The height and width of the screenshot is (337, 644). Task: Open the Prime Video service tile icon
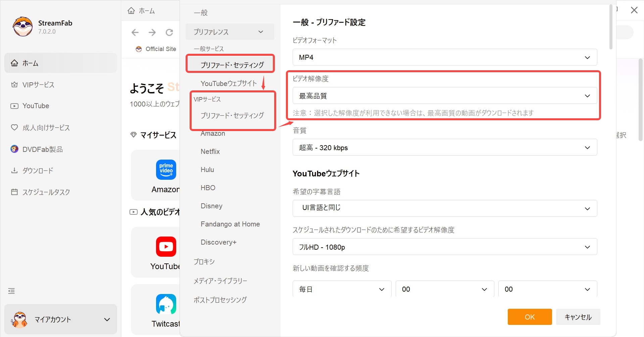[x=166, y=170]
